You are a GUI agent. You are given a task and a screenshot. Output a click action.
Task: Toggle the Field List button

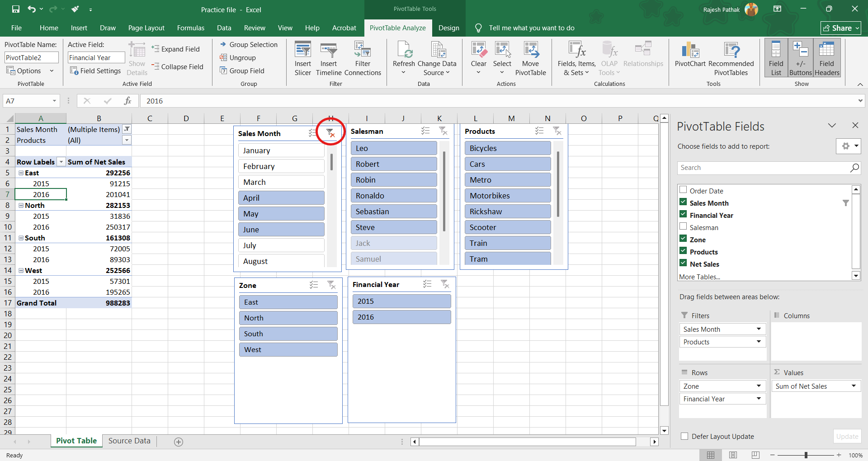pos(776,58)
